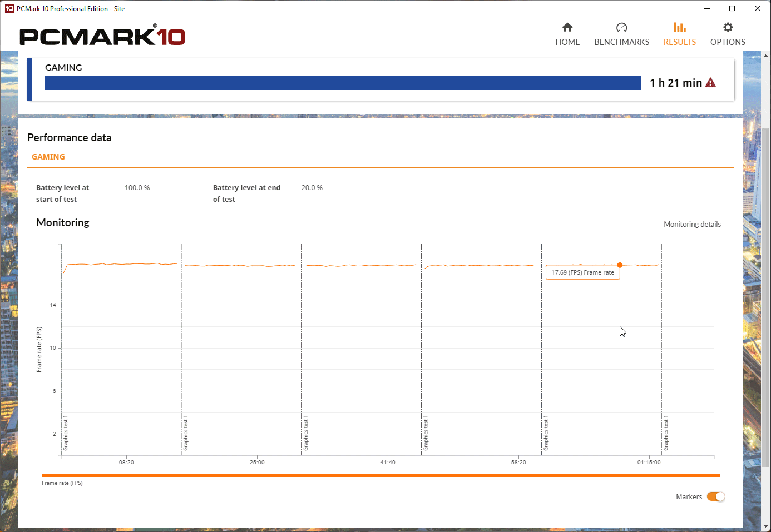This screenshot has height=532, width=771.
Task: Click the Monitoring heading
Action: [x=63, y=222]
